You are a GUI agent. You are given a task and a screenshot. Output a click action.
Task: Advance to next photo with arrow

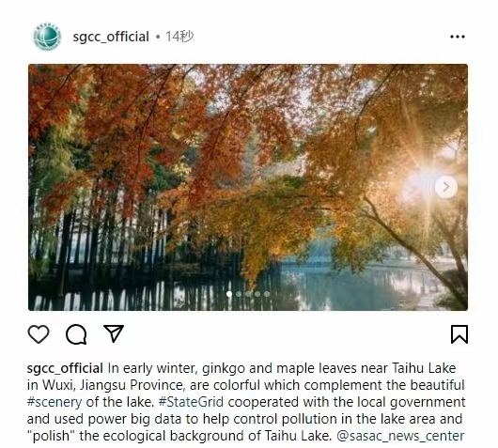446,187
